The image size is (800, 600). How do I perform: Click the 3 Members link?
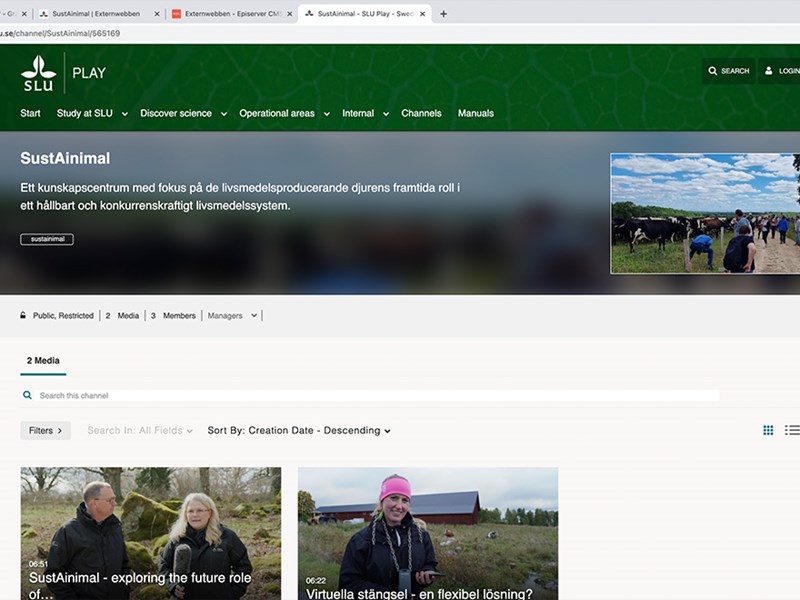point(174,316)
